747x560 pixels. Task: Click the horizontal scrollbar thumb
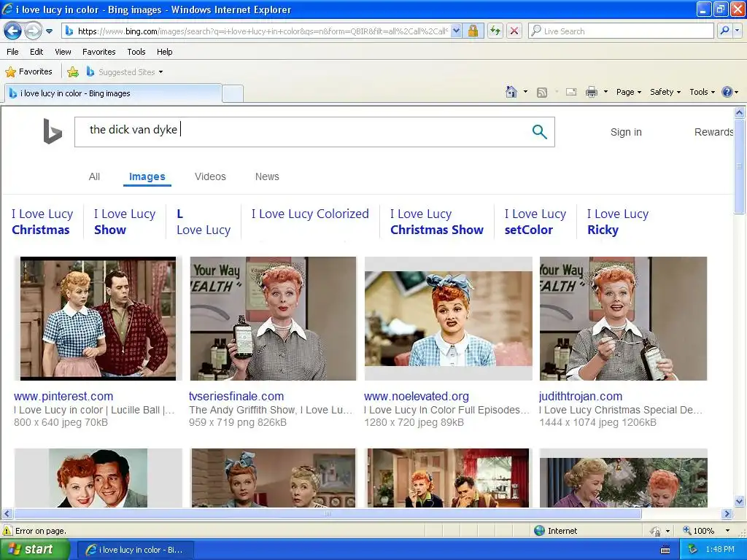coord(328,514)
